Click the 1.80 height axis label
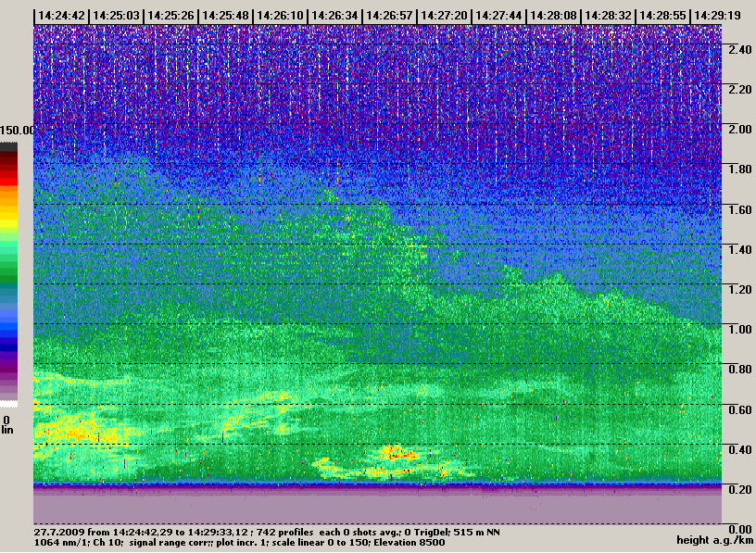The image size is (756, 553). tap(740, 170)
